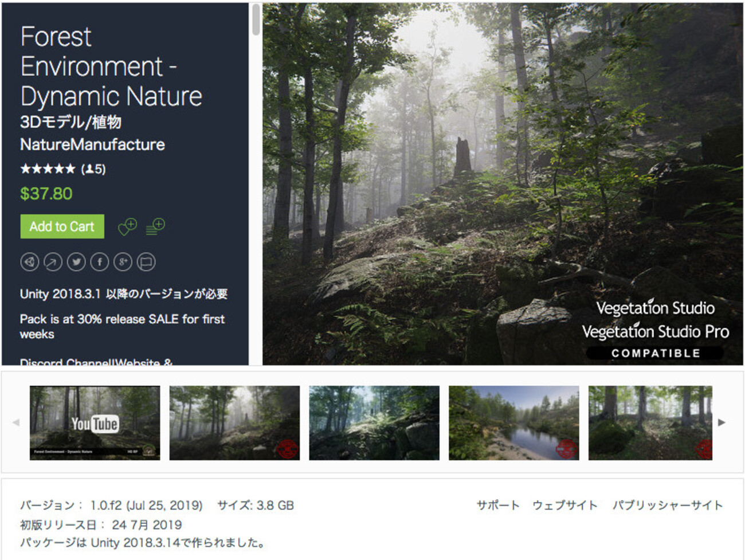
Task: Add the asset to your wishlist
Action: 127,226
